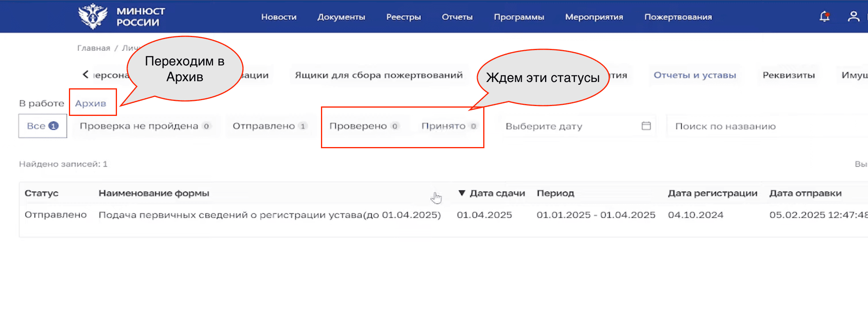
Task: Click the 01.04.2025 submission date cell
Action: (x=484, y=215)
